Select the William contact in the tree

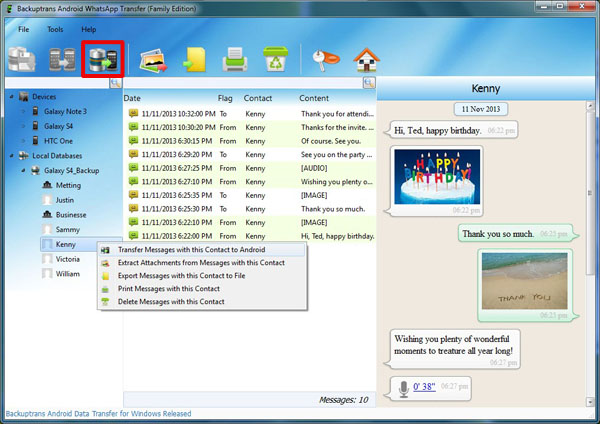(68, 274)
